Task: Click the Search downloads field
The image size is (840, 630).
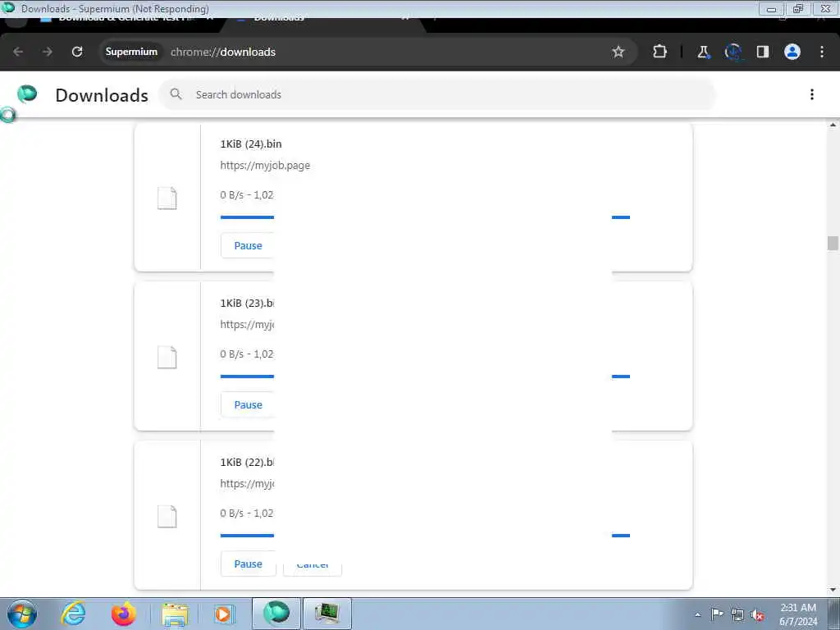Action: click(437, 94)
